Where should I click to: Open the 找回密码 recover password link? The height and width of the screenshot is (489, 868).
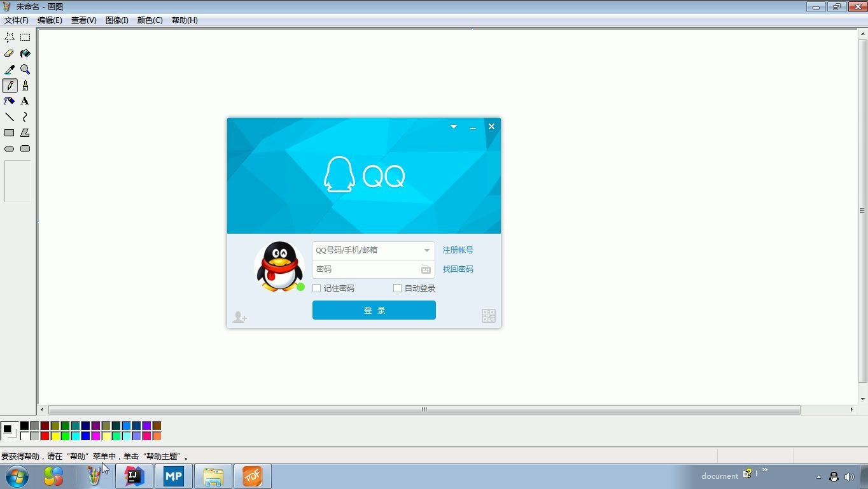pyautogui.click(x=458, y=269)
